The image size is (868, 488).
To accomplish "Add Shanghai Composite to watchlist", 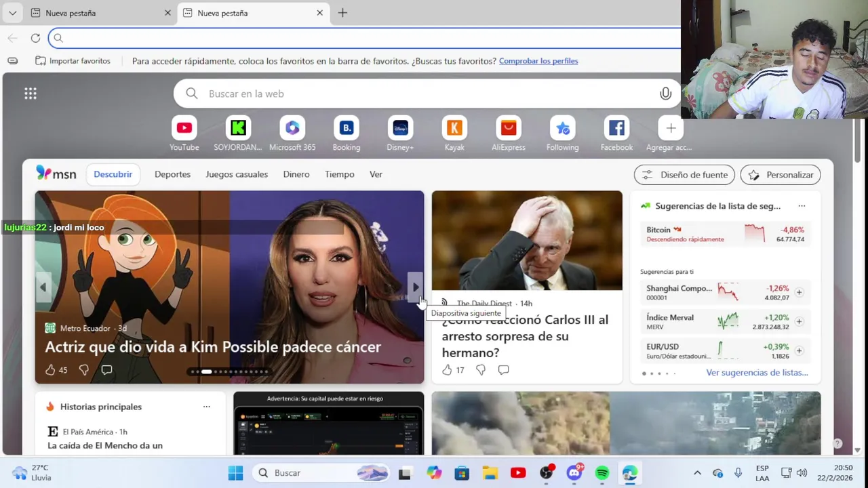I will tap(799, 292).
